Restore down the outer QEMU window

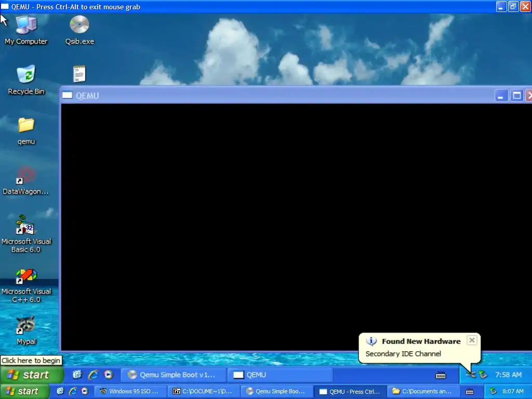coord(513,6)
